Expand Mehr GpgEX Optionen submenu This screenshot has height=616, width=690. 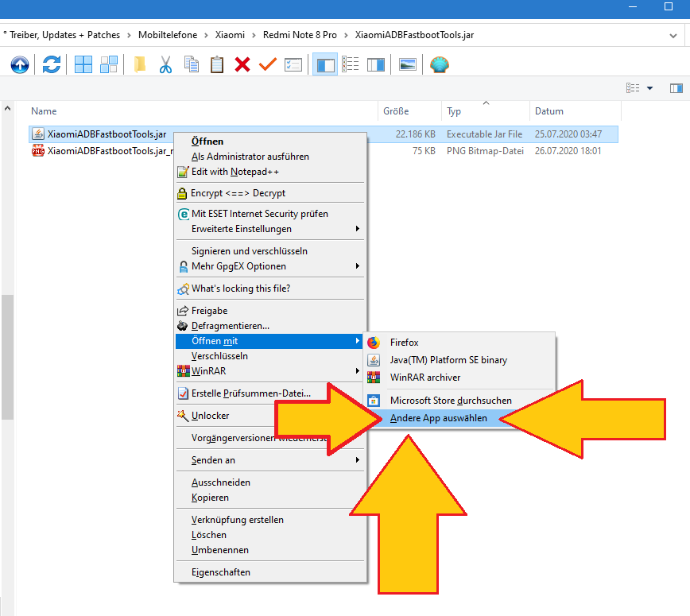pos(270,266)
